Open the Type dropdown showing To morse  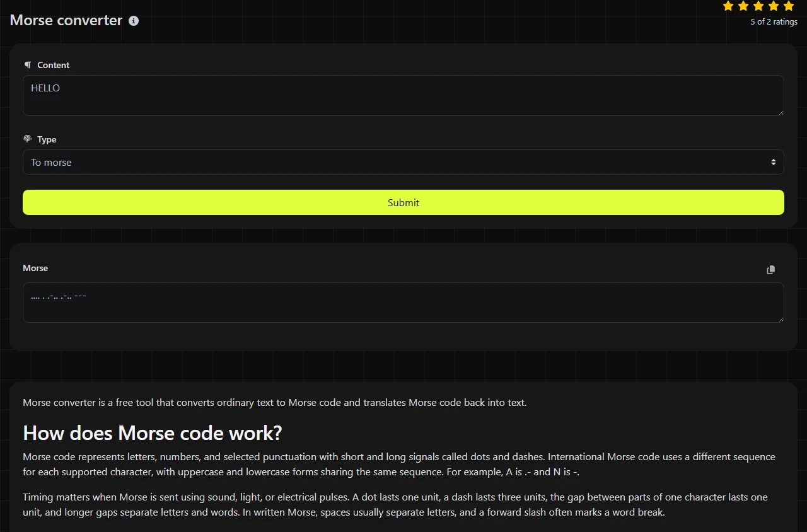[403, 162]
